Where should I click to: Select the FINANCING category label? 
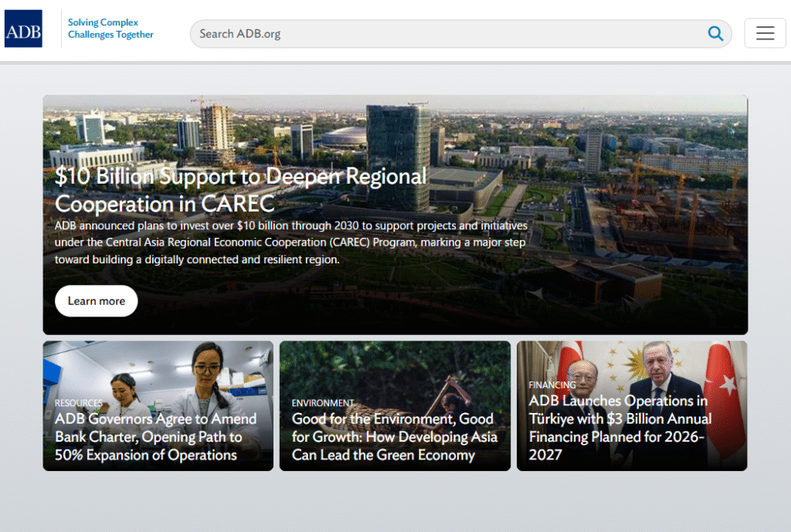pos(552,385)
